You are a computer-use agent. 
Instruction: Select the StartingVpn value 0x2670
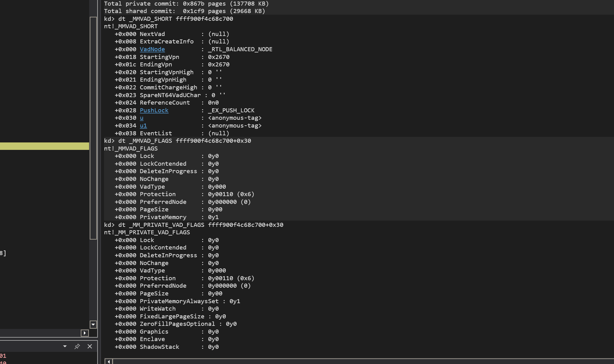219,57
